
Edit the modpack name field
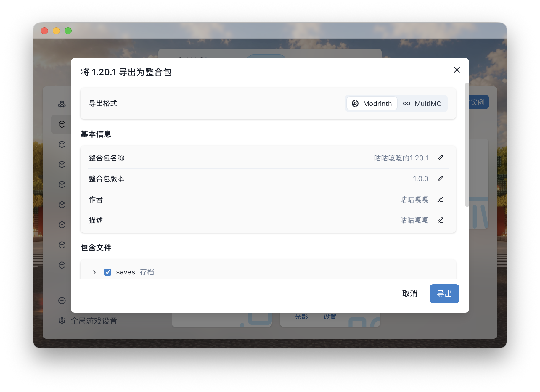tap(440, 158)
